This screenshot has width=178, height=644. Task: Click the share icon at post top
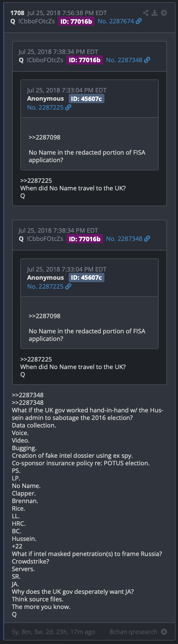[x=146, y=13]
